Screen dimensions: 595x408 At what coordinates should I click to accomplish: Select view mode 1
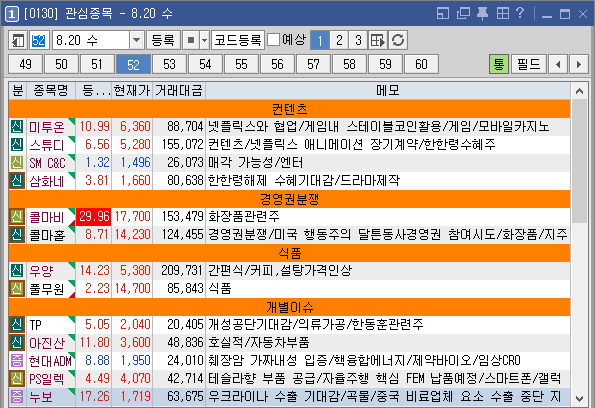tap(320, 40)
